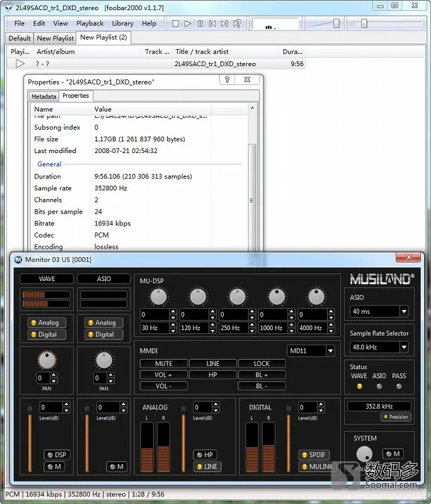The width and height of the screenshot is (431, 504).
Task: Toggle LINE output in ANALOG section
Action: (x=207, y=466)
